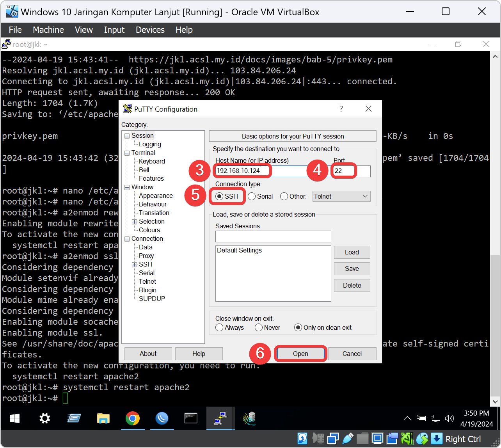Choose Always close window on exit
The width and height of the screenshot is (501, 448).
click(230, 327)
